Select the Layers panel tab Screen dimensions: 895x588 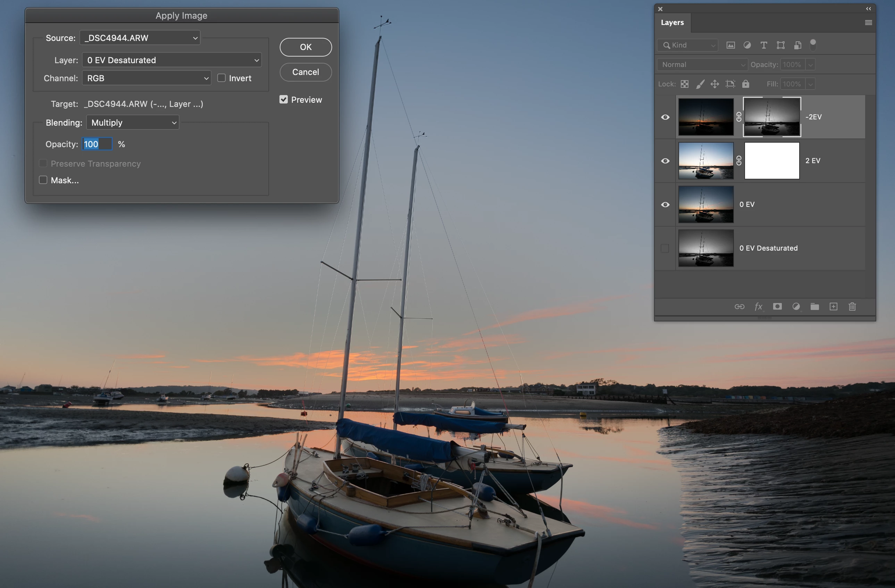(x=672, y=23)
